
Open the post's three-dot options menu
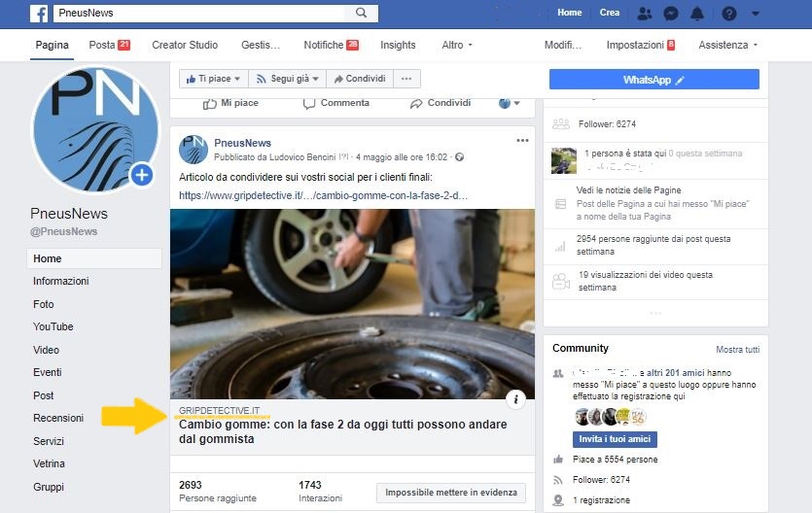(523, 141)
